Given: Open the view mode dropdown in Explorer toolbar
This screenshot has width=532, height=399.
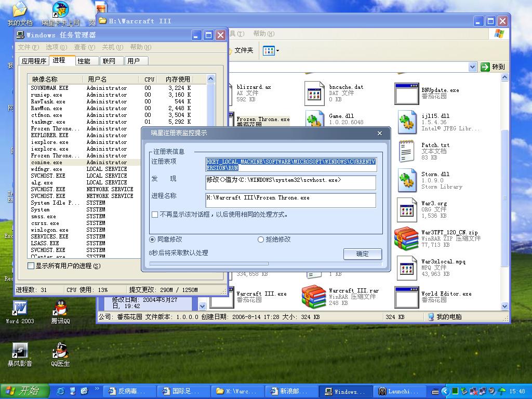Looking at the screenshot, I should [271, 50].
